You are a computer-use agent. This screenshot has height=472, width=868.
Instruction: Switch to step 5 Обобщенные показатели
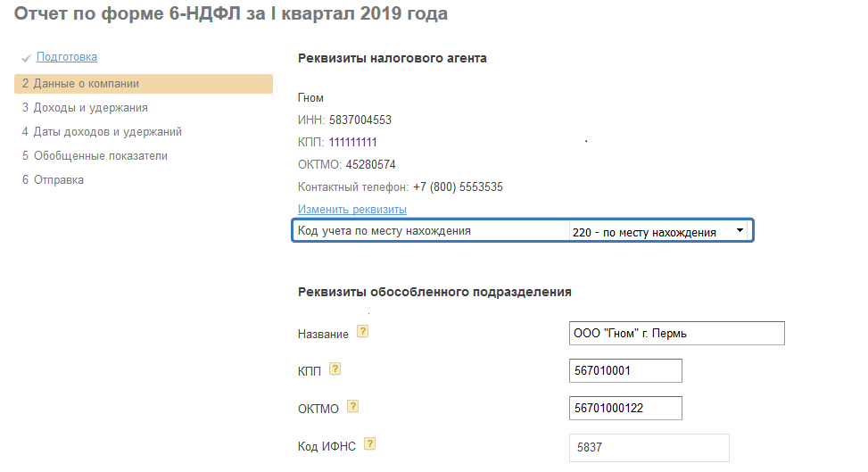(x=95, y=156)
